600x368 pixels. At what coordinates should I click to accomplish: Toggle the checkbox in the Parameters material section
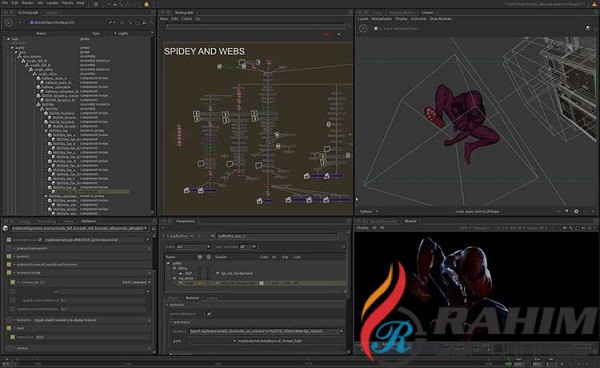209,314
